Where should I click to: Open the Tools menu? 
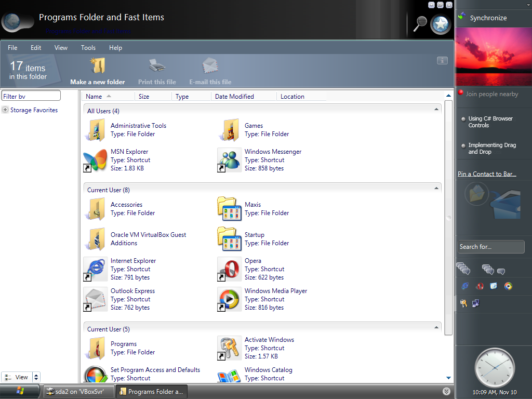[x=88, y=48]
